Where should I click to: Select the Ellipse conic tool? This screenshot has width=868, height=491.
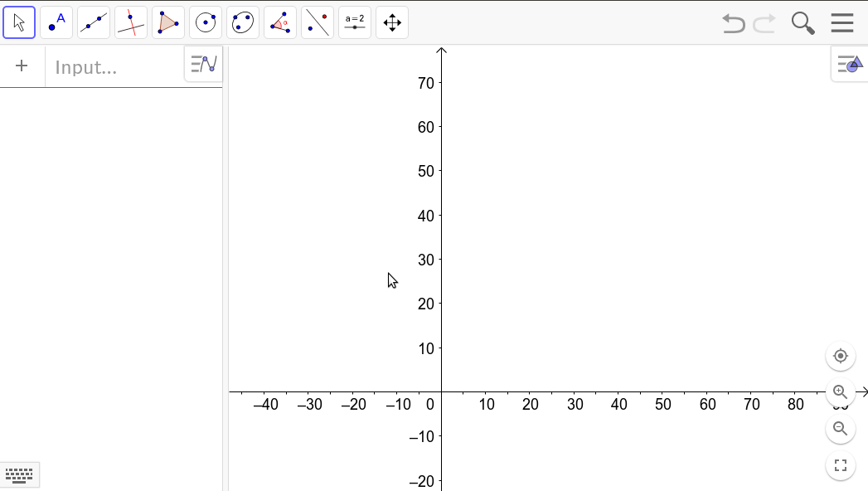coord(242,22)
